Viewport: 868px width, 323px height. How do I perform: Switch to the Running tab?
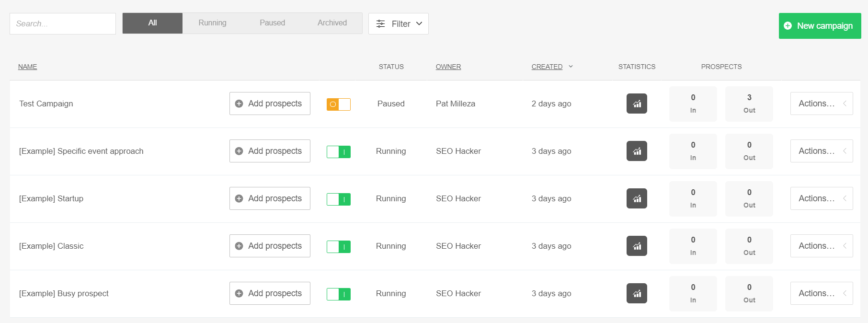tap(212, 23)
